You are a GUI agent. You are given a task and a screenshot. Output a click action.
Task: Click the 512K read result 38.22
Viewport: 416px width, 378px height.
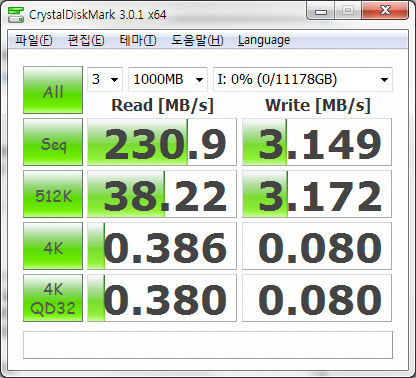tap(162, 194)
